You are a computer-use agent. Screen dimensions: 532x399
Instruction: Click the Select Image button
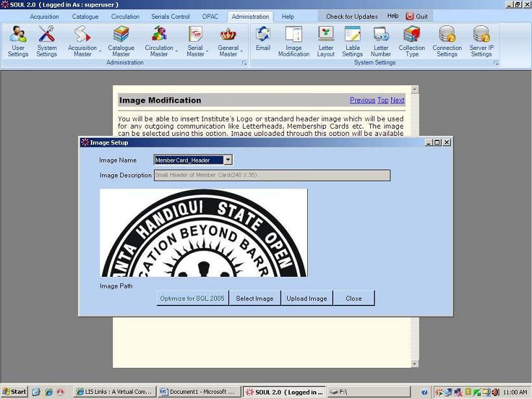click(255, 298)
